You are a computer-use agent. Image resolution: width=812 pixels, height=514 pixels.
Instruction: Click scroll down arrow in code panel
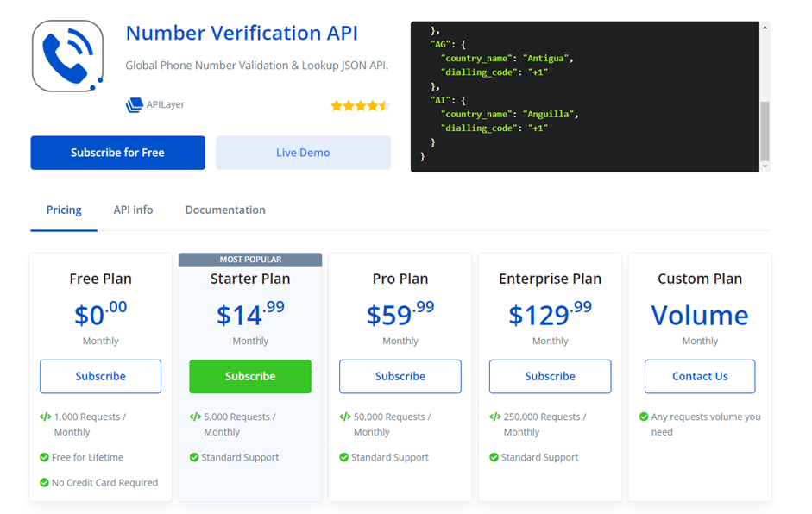[x=765, y=166]
